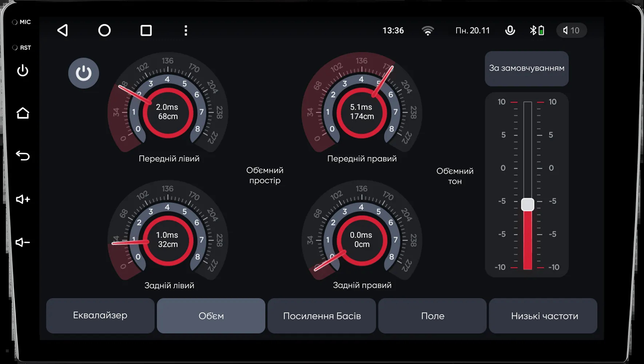Select the Низькі частоти tab
This screenshot has height=364, width=644.
544,316
